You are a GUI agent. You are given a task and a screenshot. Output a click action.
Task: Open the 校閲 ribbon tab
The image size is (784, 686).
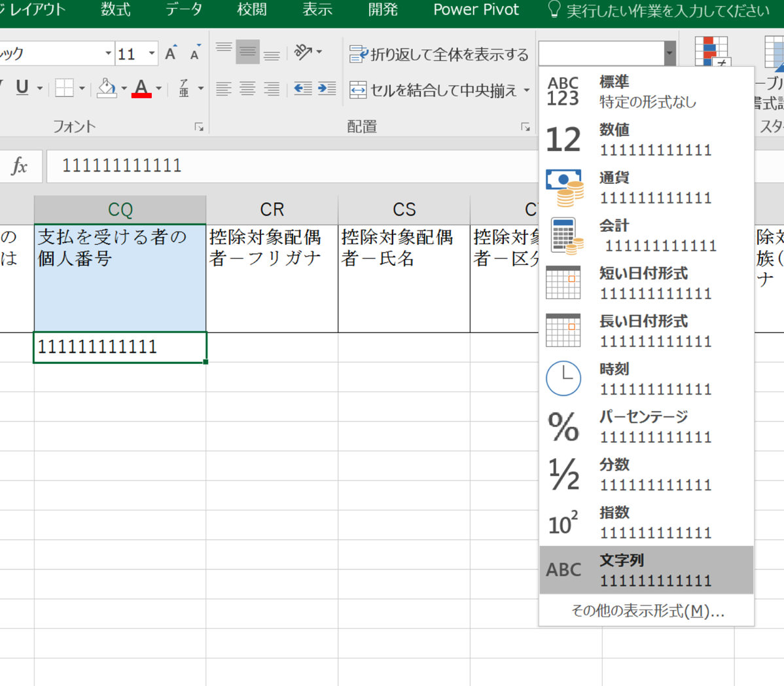pos(251,10)
